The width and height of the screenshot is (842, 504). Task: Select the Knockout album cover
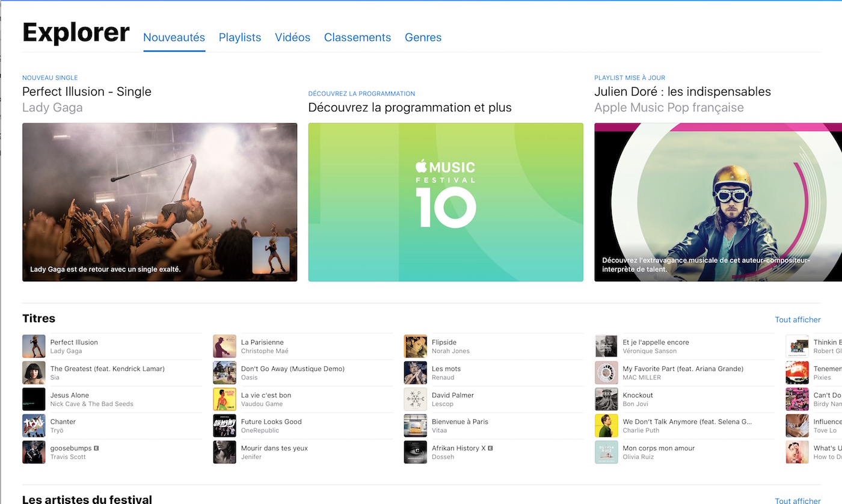pos(606,399)
